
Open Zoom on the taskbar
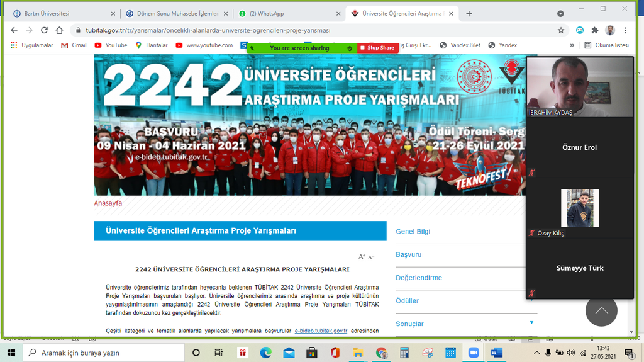tap(474, 353)
